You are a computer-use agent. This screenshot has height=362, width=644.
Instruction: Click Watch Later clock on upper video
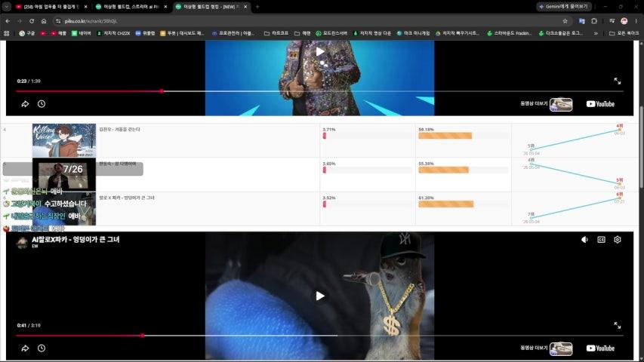pyautogui.click(x=42, y=104)
